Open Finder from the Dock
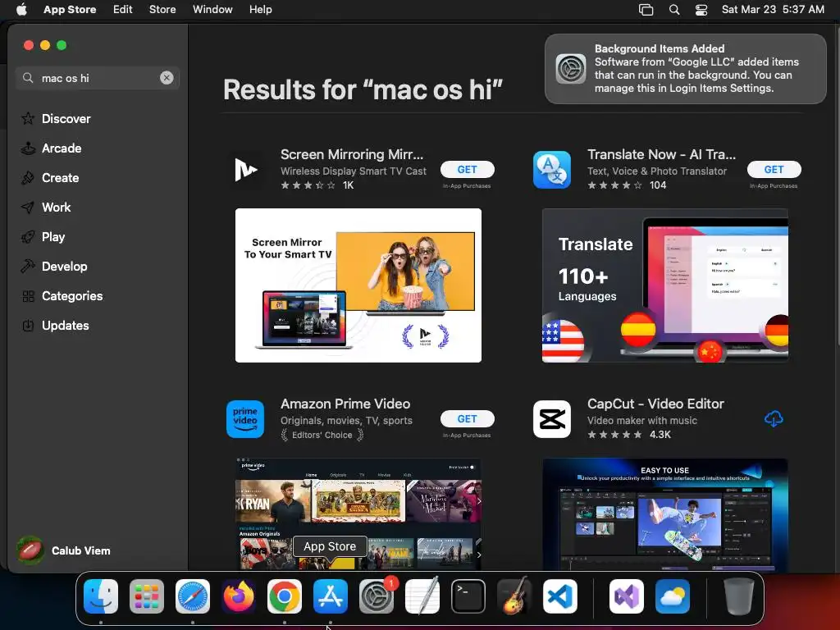 coord(101,596)
